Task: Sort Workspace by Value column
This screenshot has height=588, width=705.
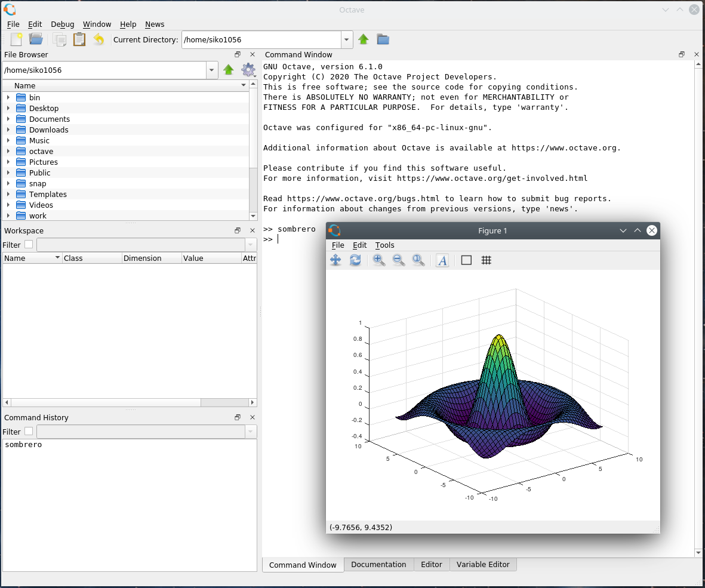Action: [x=211, y=258]
